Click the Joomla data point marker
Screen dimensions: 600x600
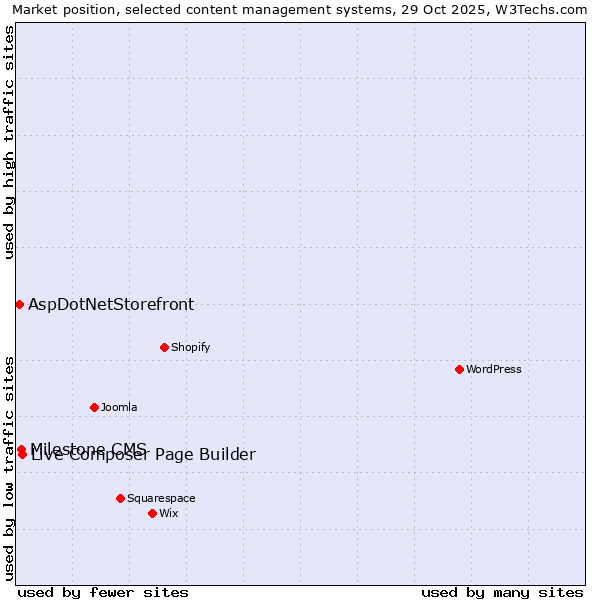click(x=94, y=407)
